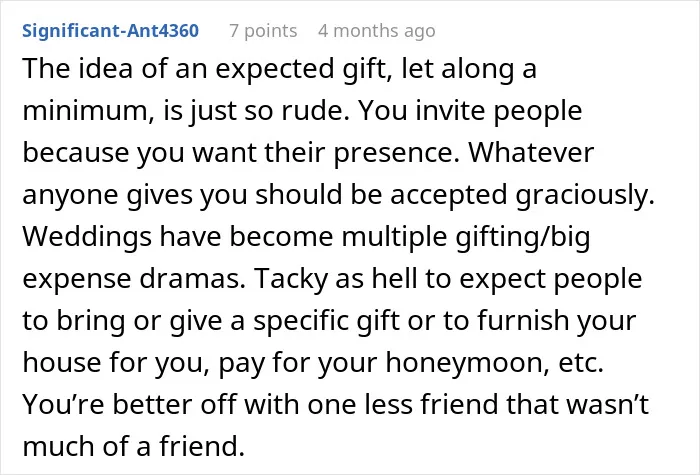Click the word 'Weddings' in the comment
Viewport: 700px width, 475px height.
coord(87,237)
